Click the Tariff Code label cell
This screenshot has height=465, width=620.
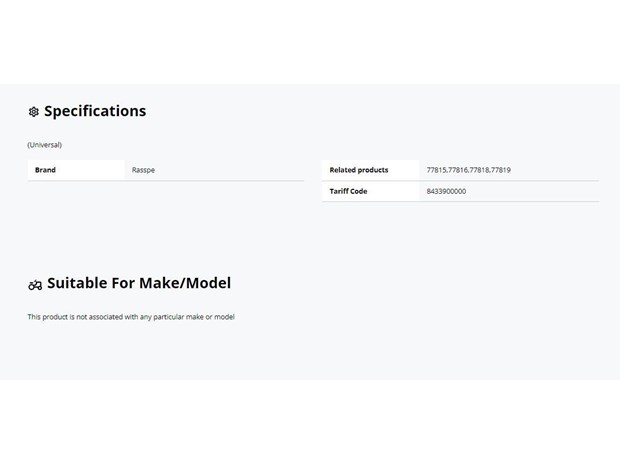click(x=370, y=191)
